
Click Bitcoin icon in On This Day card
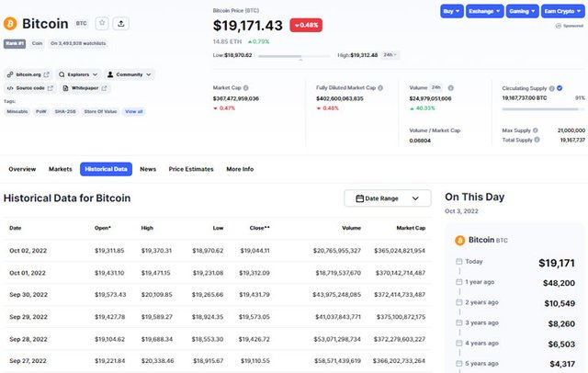(459, 241)
